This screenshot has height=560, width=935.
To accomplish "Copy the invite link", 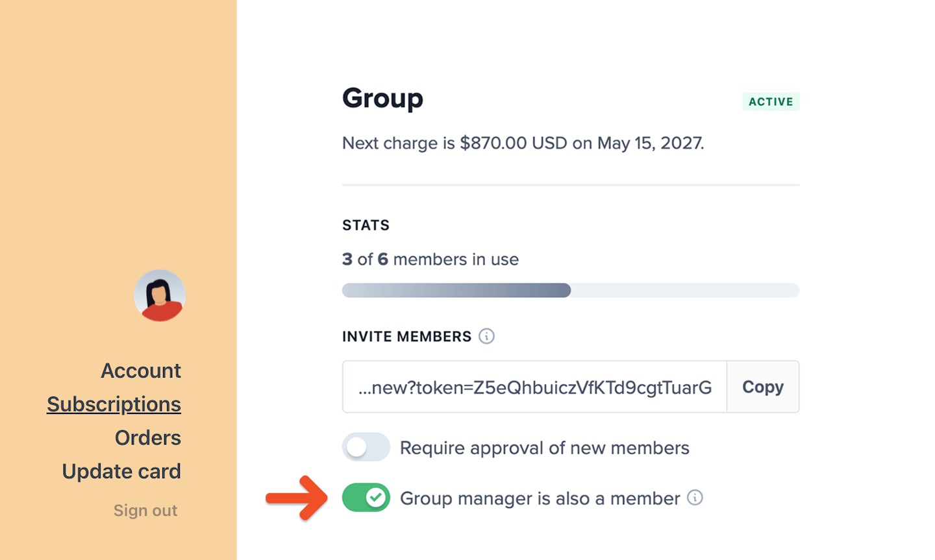I will (x=763, y=387).
